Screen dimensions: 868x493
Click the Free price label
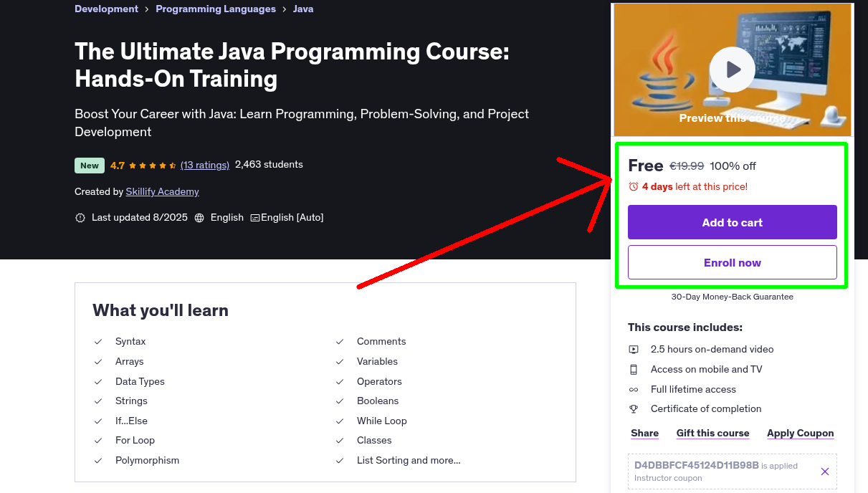[645, 166]
